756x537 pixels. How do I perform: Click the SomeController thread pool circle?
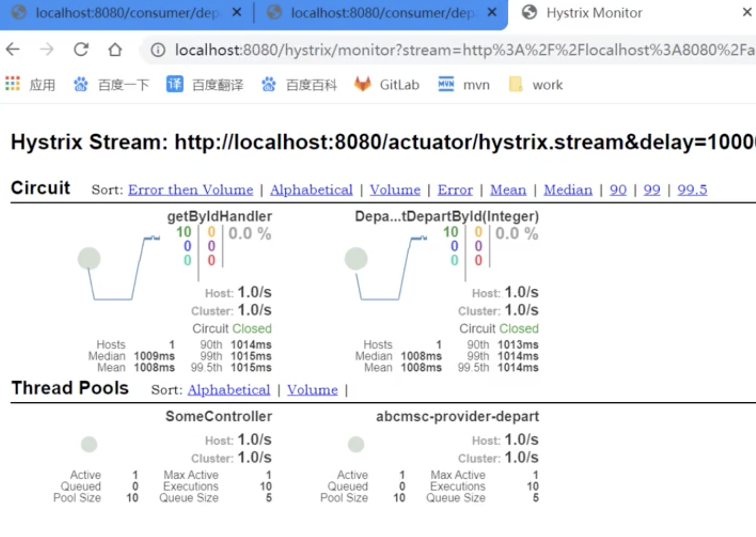(89, 444)
